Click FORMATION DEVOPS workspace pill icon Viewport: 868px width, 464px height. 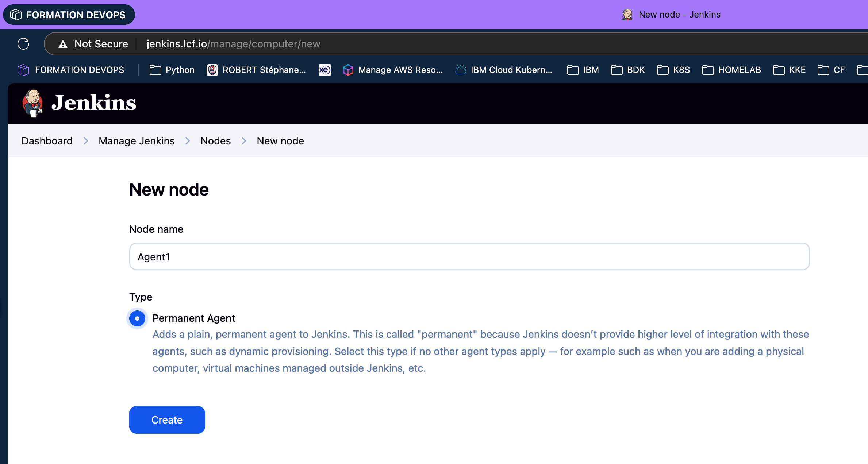16,15
